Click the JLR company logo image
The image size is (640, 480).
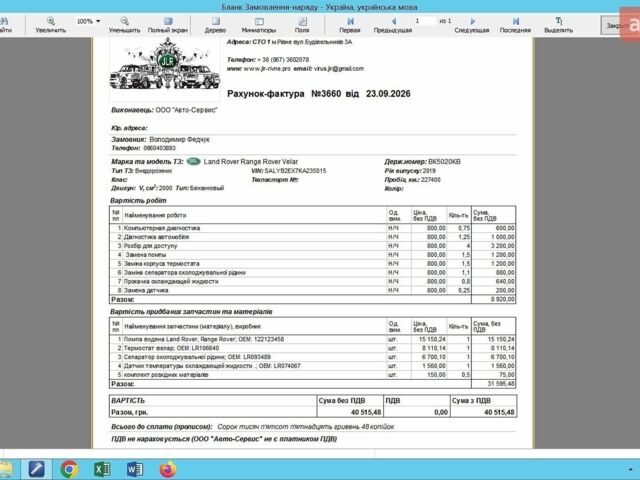pos(165,64)
